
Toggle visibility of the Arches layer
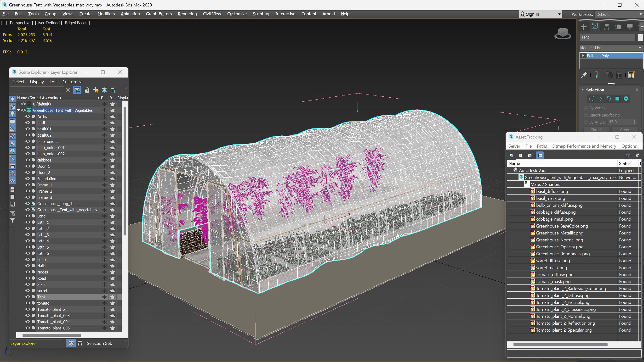[x=28, y=116]
